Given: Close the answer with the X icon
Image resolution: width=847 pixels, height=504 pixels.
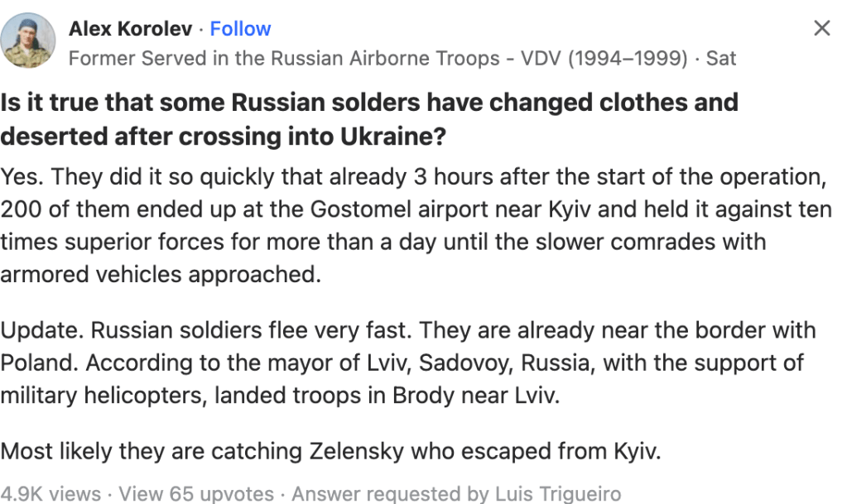Looking at the screenshot, I should 821,29.
